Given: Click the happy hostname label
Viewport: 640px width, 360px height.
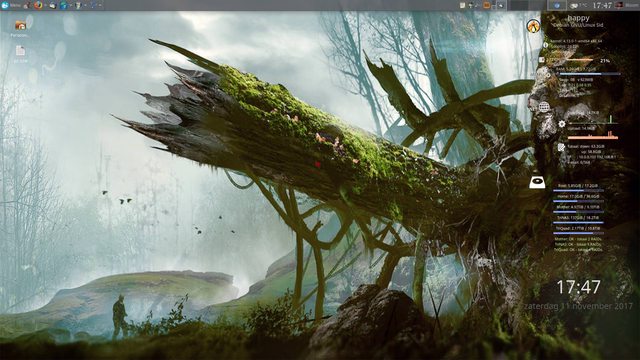Looking at the screenshot, I should pos(578,18).
